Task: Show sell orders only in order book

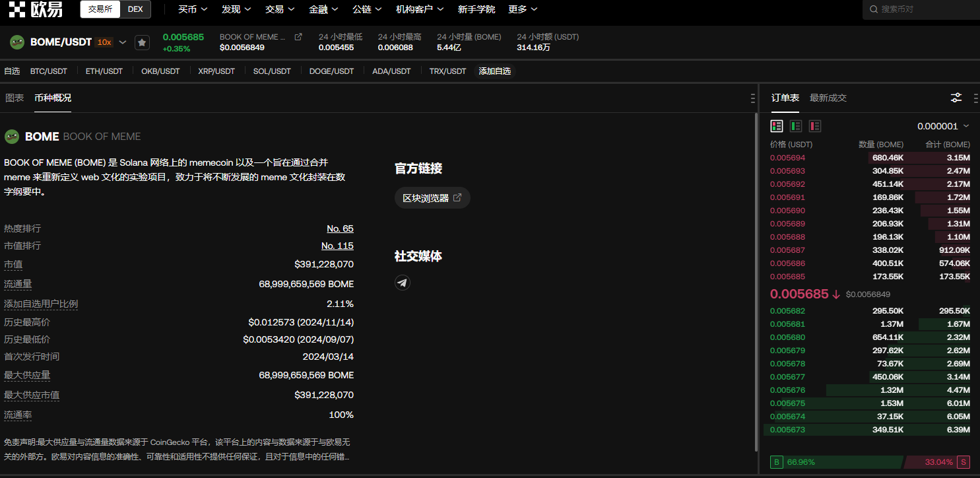Action: [815, 125]
